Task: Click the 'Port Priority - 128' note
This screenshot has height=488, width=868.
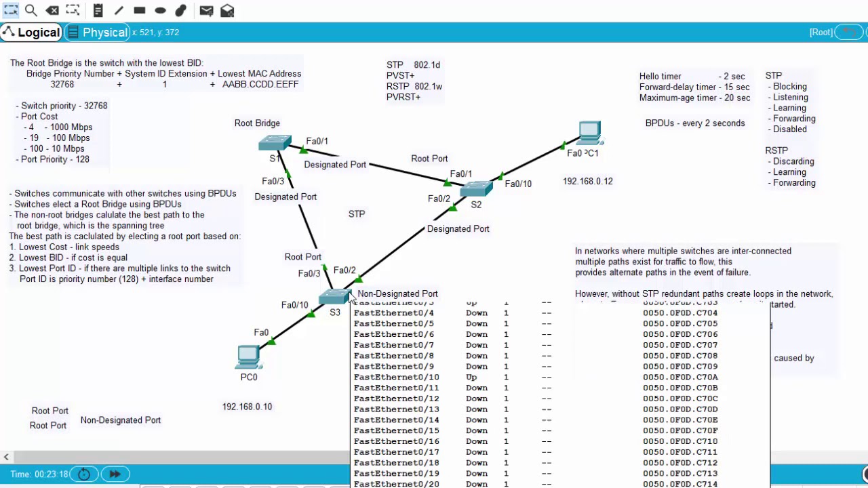Action: (x=53, y=159)
